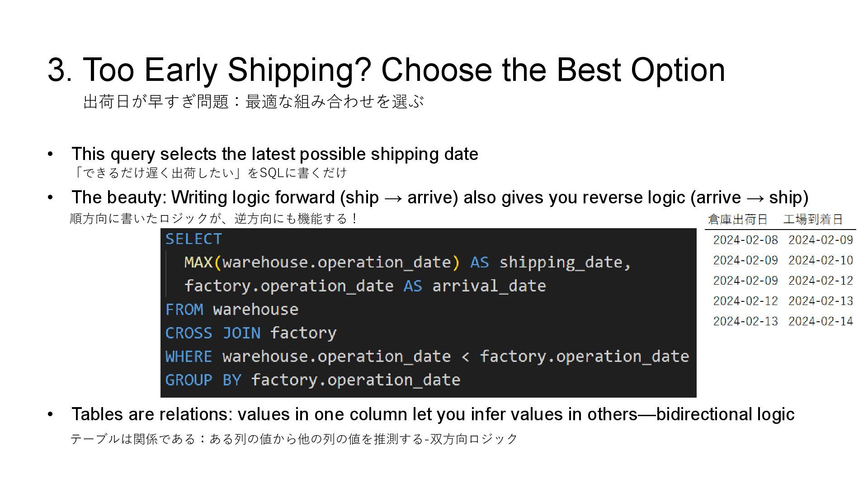868x488 pixels.
Task: Click the first bullet about latest shipping date
Action: 275,154
